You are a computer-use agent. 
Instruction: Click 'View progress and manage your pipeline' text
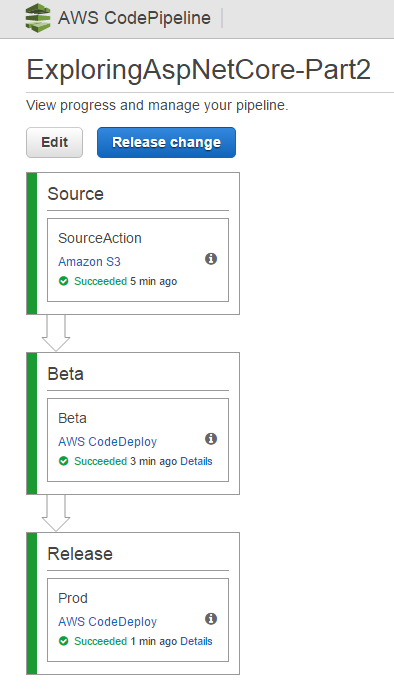(x=157, y=106)
